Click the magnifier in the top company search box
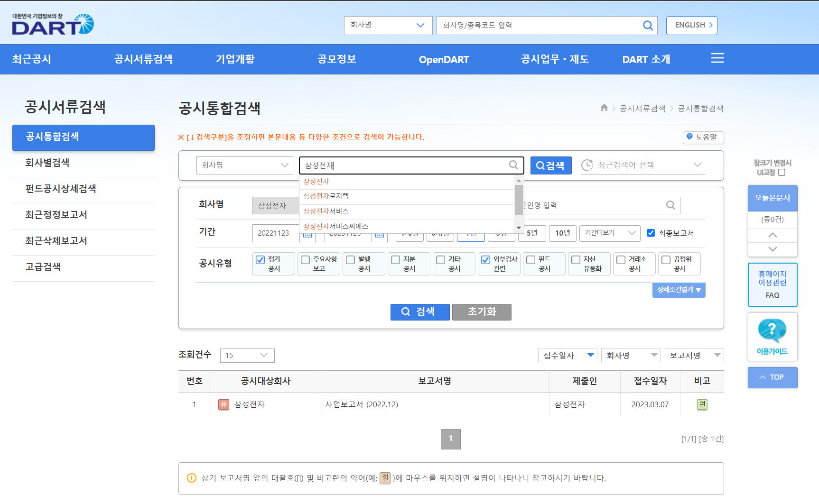 coord(648,26)
